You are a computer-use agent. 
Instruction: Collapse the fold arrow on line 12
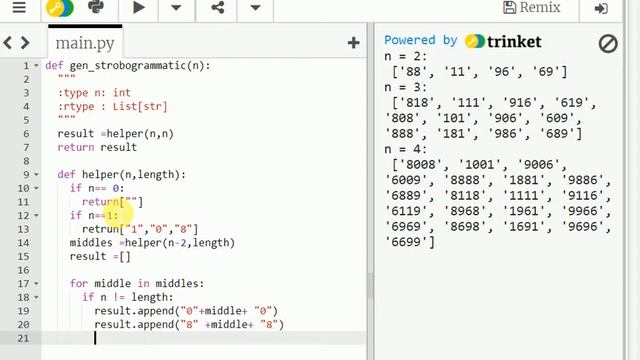click(36, 216)
